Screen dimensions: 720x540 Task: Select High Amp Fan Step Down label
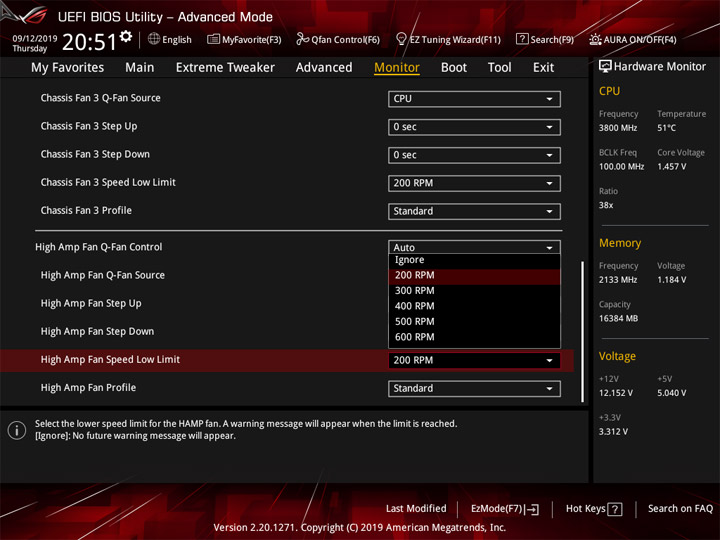tap(97, 332)
